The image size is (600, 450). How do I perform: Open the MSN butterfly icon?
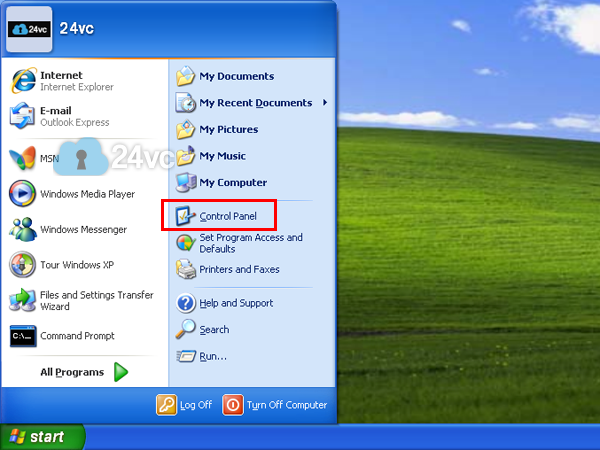(x=23, y=158)
